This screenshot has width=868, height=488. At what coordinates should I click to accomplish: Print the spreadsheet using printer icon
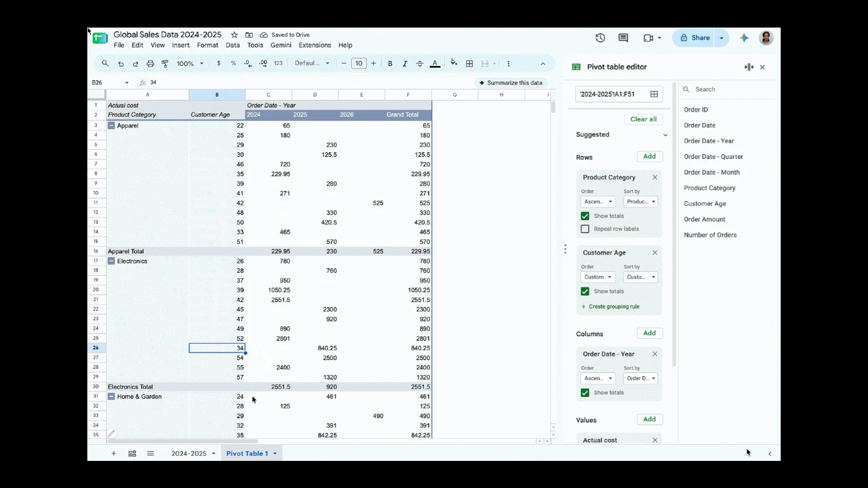(x=150, y=63)
